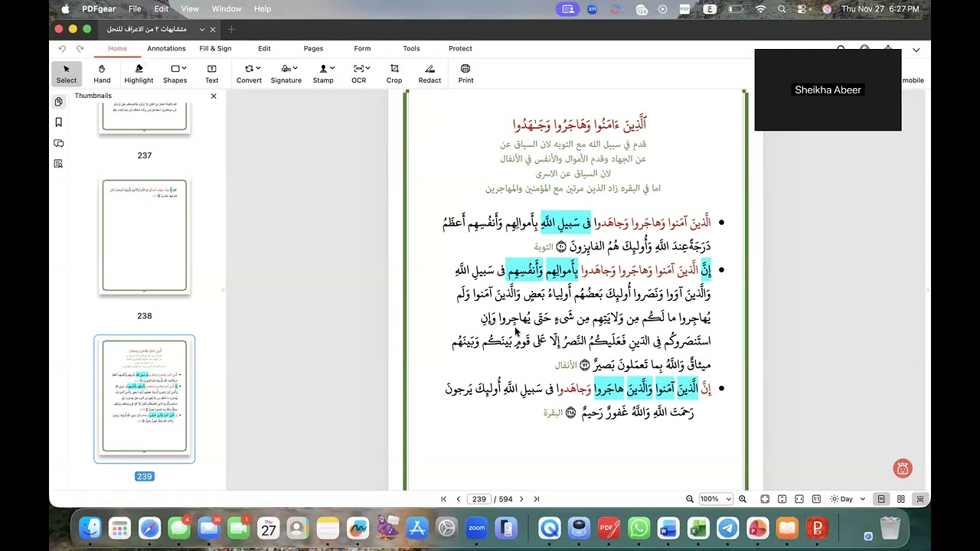
Task: Open the Protect tab
Action: 460,48
